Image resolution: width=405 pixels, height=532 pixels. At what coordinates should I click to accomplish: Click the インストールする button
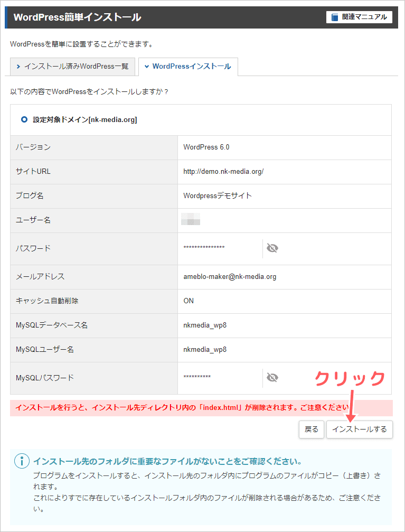pos(359,429)
